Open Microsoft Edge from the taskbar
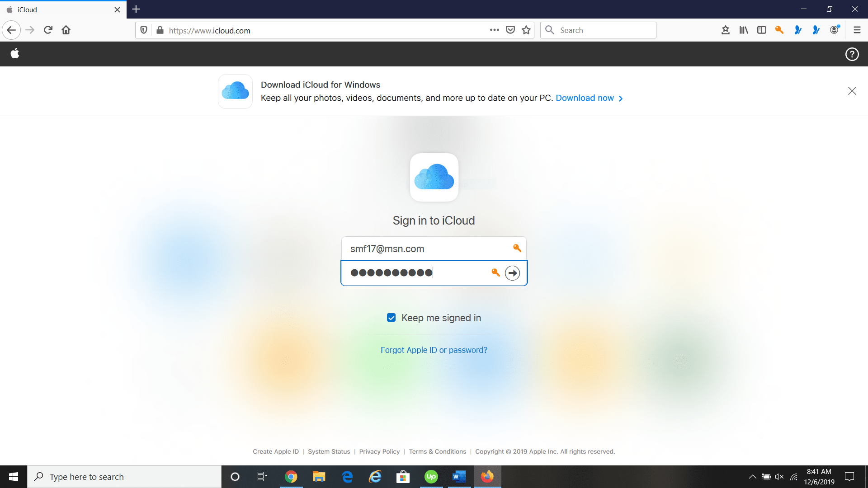 point(347,477)
